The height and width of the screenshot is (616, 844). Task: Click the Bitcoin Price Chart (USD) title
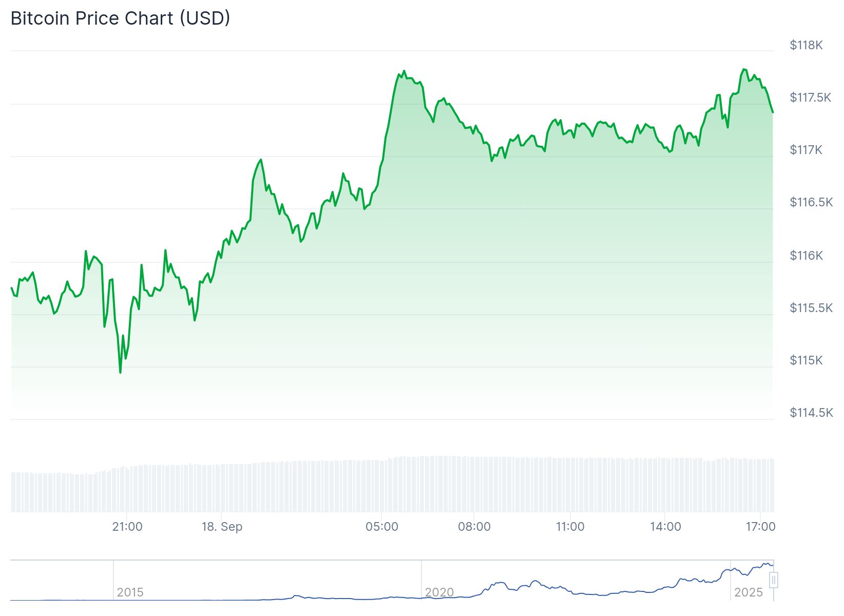click(x=120, y=18)
